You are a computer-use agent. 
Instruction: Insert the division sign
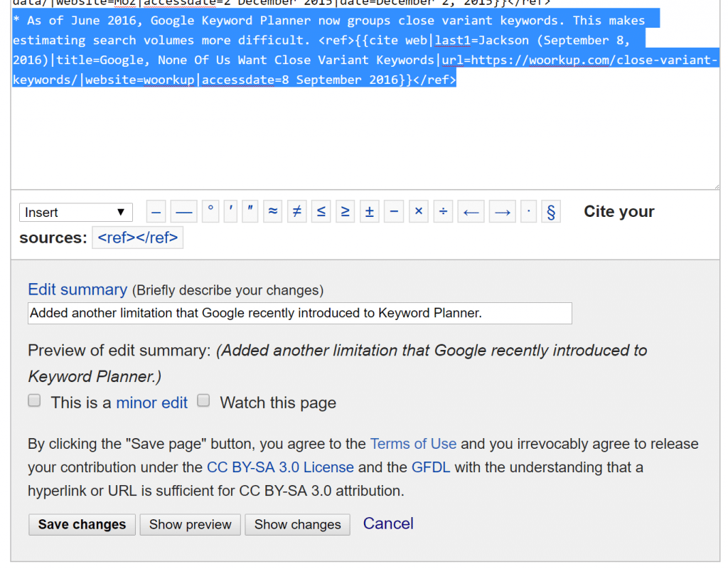point(443,211)
